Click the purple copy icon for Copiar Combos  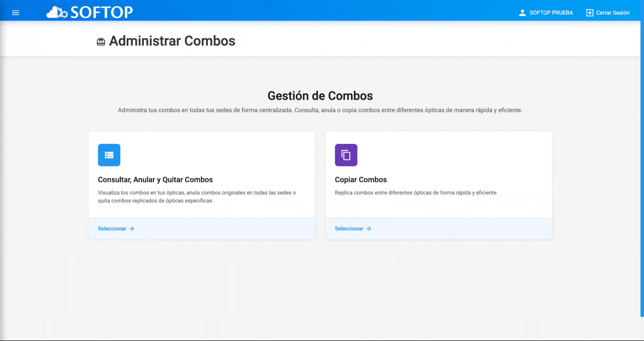coord(346,155)
